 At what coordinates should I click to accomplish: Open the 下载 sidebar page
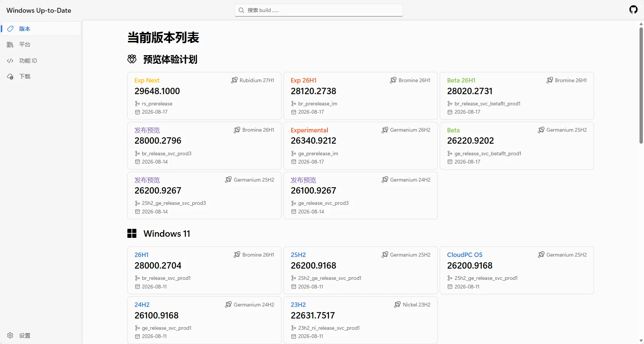[41, 77]
